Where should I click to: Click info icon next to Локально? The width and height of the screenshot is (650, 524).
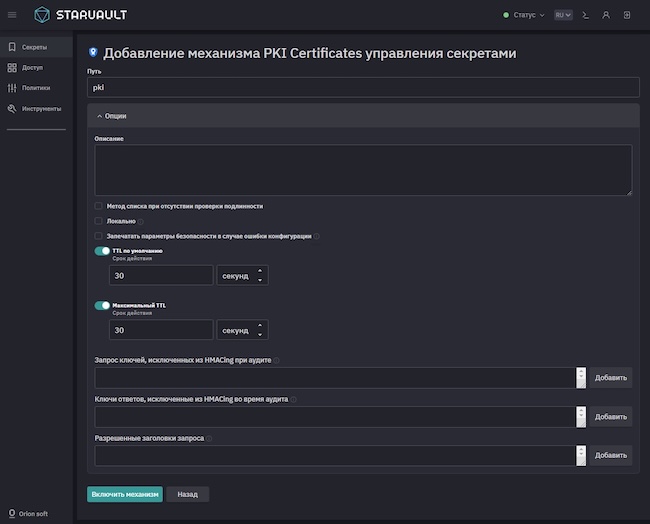point(141,221)
